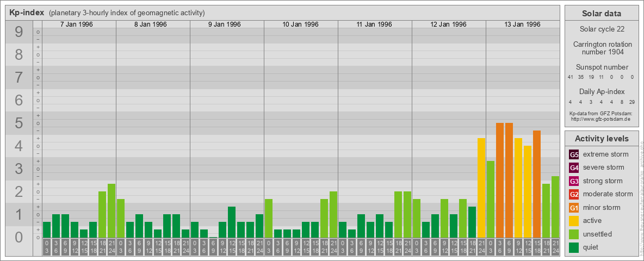644x261 pixels.
Task: Click the Solar data panel heading
Action: point(601,14)
